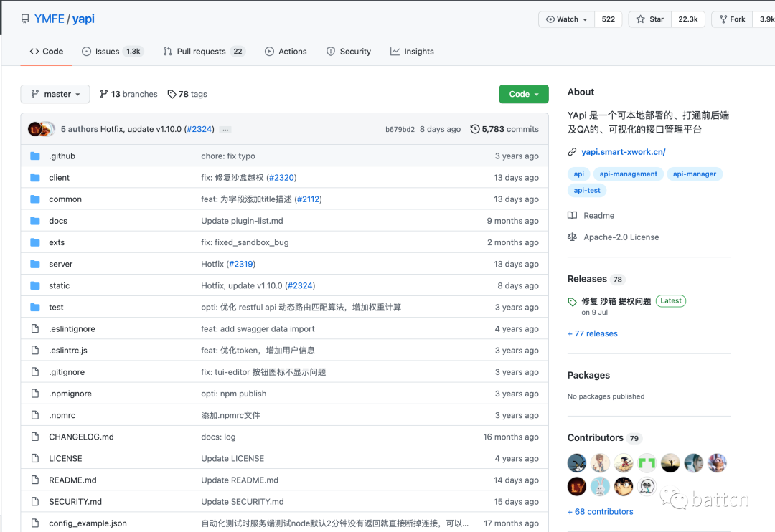Click the file icon beside LICENSE

[x=35, y=459]
